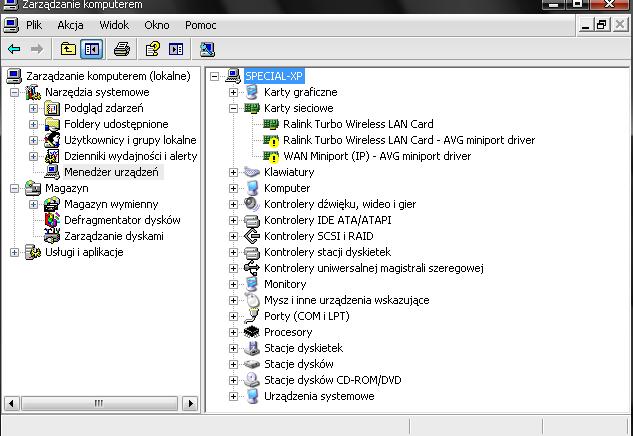Collapse the SPECIAL-XP root node
Viewport: 633px width, 436px height.
214,76
